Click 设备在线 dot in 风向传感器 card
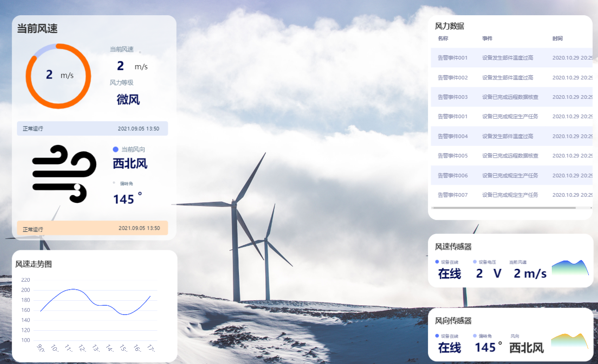This screenshot has height=364, width=598. [437, 336]
